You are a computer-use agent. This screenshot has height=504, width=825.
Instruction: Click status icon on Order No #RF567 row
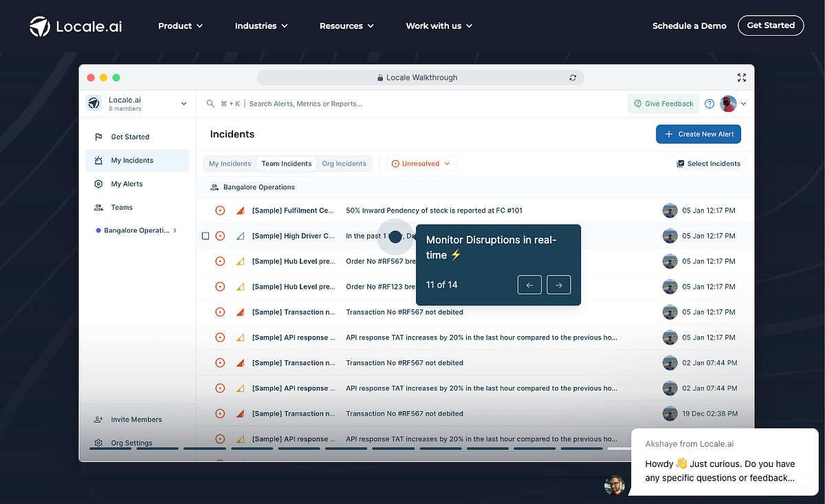[x=220, y=261]
